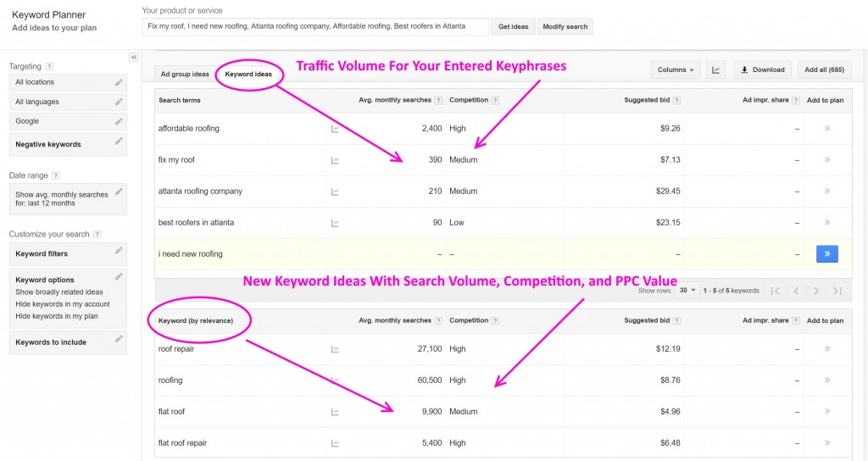The width and height of the screenshot is (868, 461).
Task: Select Show broadly related ideas option
Action: coord(58,292)
